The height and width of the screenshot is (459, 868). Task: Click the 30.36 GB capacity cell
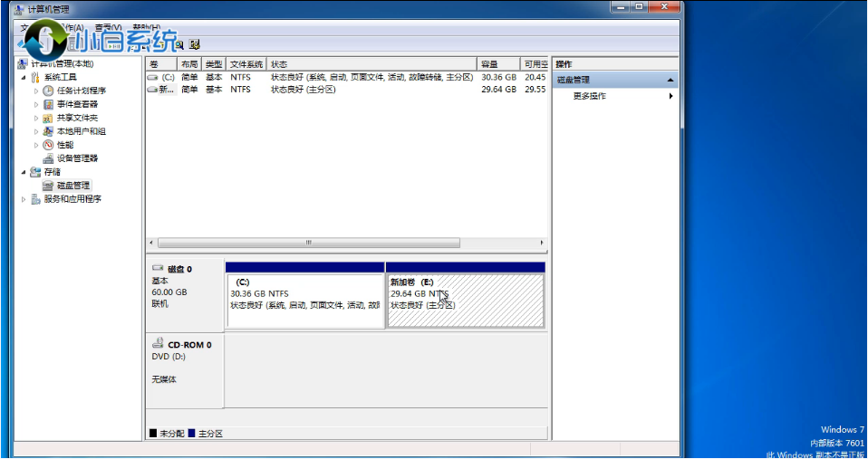coord(498,78)
